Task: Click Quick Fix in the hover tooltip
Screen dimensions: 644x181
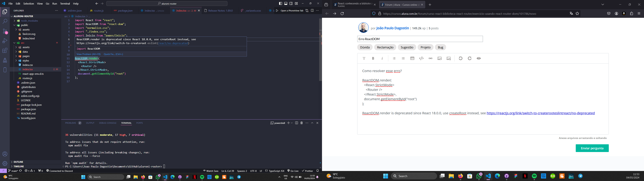Action: [113, 54]
